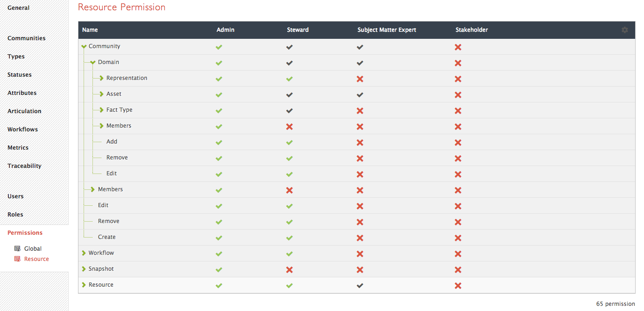
Task: Click the Name column header
Action: (90, 30)
